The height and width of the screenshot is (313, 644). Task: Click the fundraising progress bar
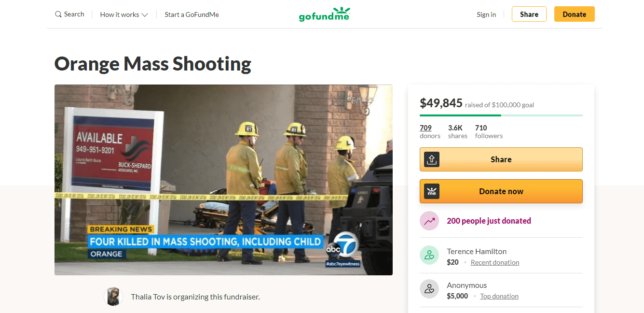click(501, 115)
